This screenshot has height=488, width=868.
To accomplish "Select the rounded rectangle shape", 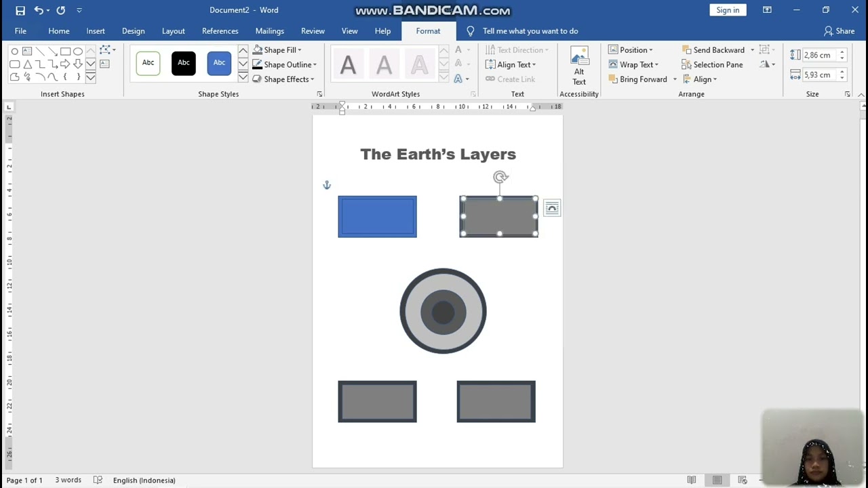I will (14, 64).
